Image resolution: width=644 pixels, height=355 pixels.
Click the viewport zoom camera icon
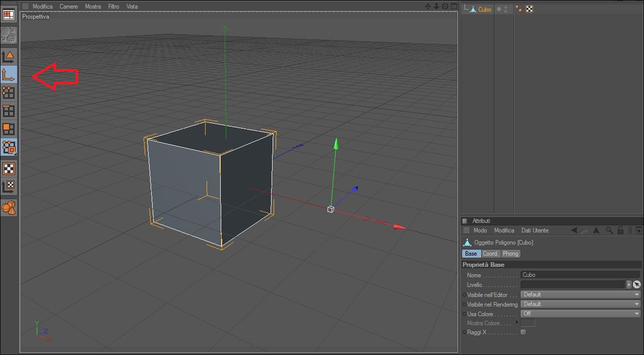(436, 6)
